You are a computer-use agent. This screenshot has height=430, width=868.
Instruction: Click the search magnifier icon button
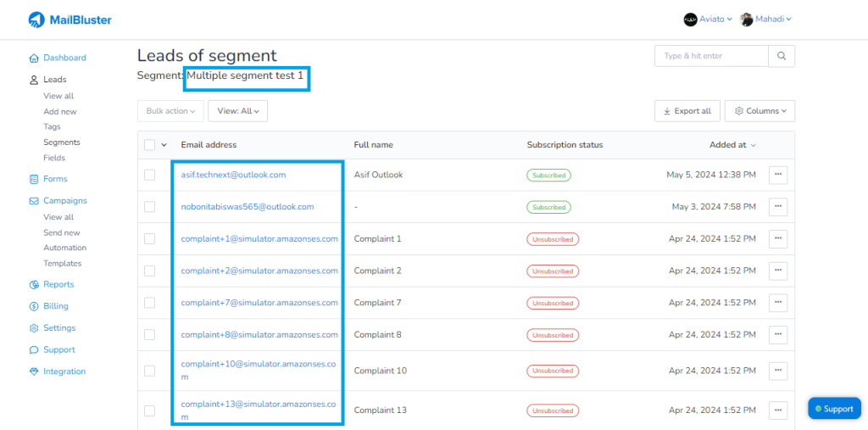click(x=782, y=56)
